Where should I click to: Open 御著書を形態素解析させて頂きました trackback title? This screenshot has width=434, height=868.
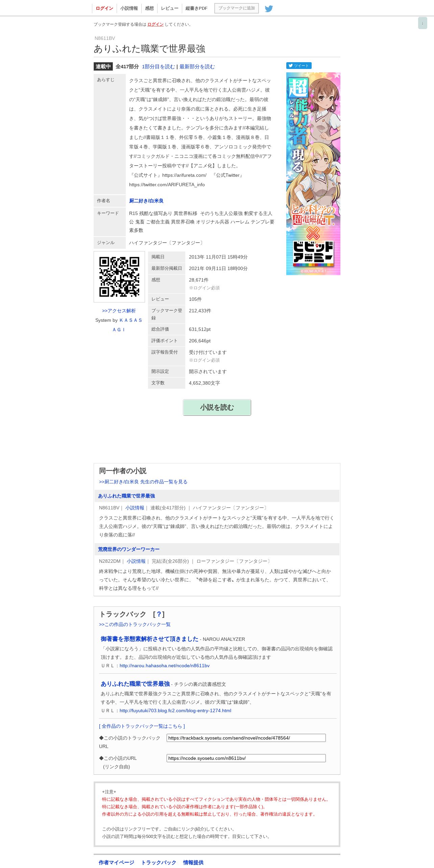click(149, 639)
